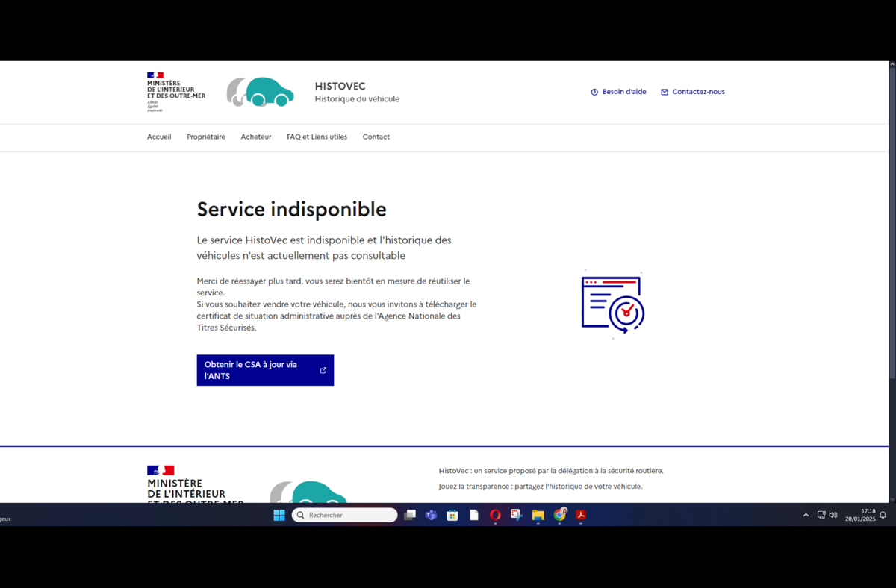Click the HISTOVEC site title
896x588 pixels.
[x=340, y=86]
